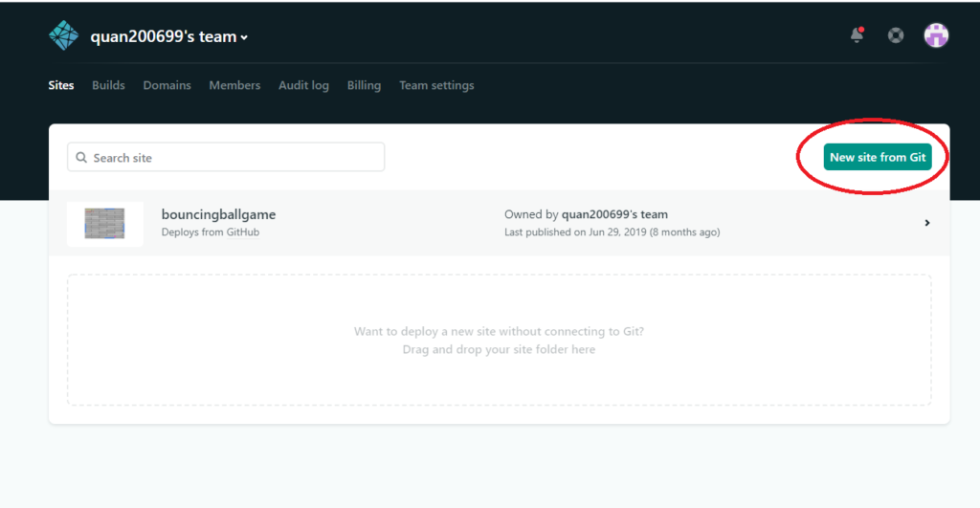
Task: Open the user avatar menu
Action: pyautogui.click(x=935, y=35)
